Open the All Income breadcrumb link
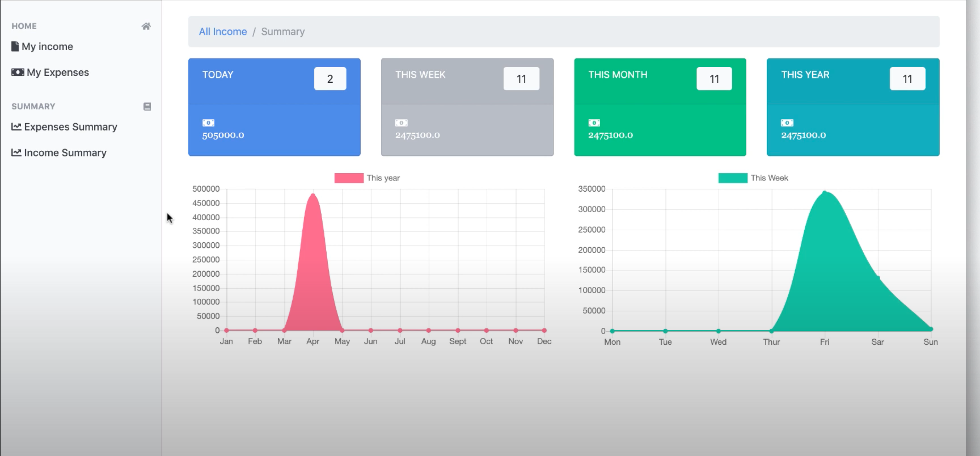Screen dimensions: 980x456 coord(223,32)
